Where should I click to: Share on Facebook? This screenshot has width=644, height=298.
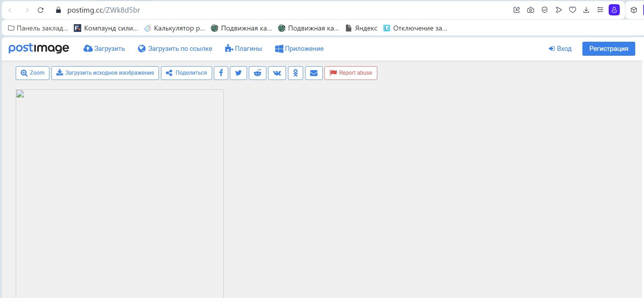click(x=221, y=73)
